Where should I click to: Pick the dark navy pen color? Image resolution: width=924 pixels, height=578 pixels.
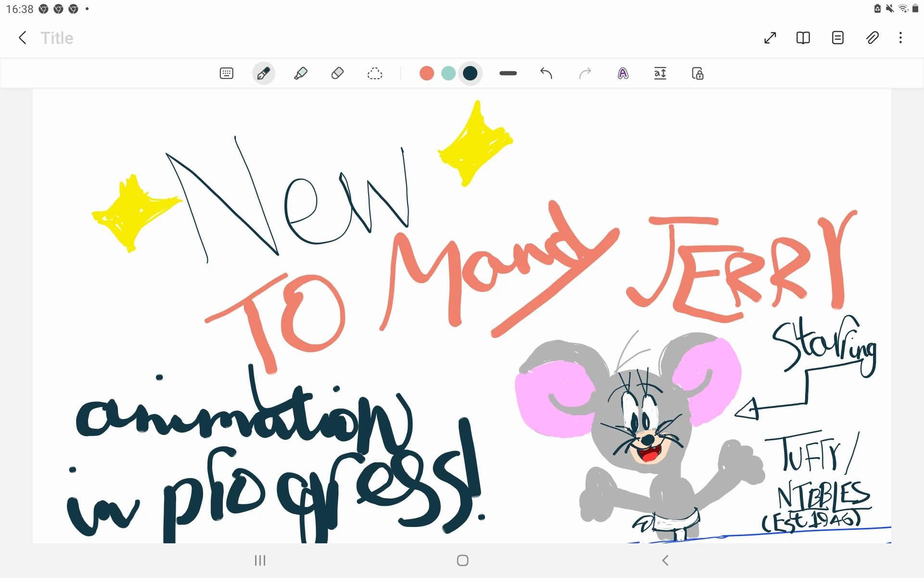(470, 73)
